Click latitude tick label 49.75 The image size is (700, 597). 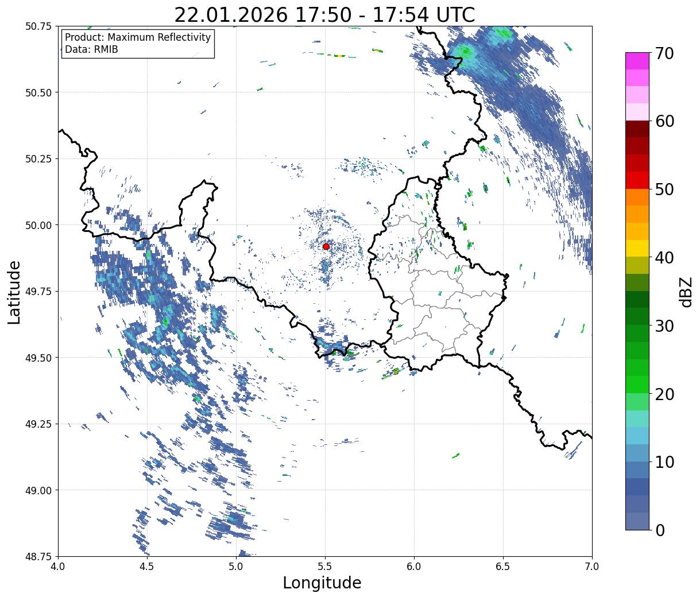point(38,291)
